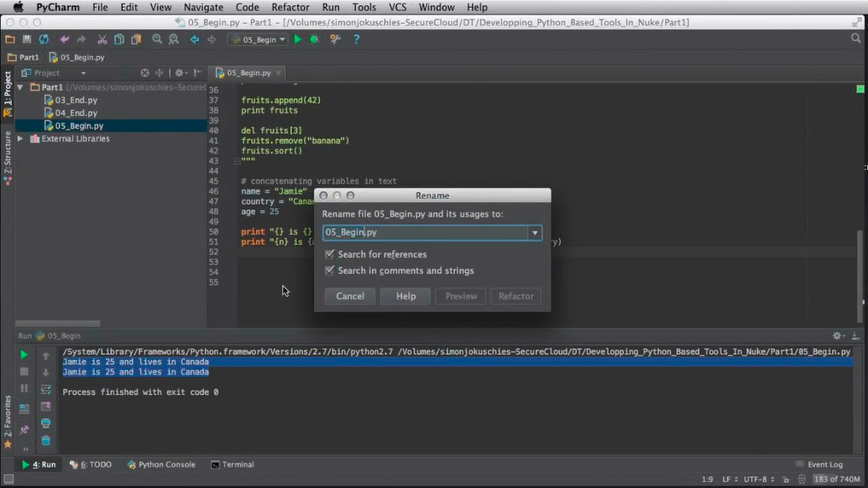The width and height of the screenshot is (868, 488).
Task: Open the Event Log
Action: coord(820,465)
